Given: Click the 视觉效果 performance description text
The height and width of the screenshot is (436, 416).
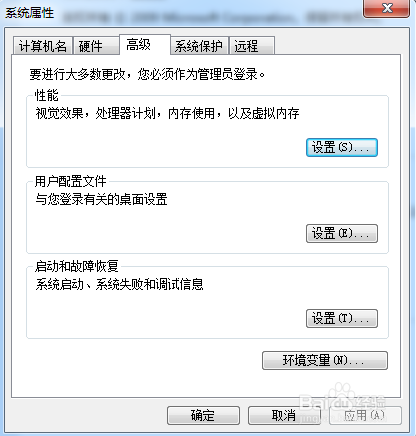Looking at the screenshot, I should click(167, 114).
